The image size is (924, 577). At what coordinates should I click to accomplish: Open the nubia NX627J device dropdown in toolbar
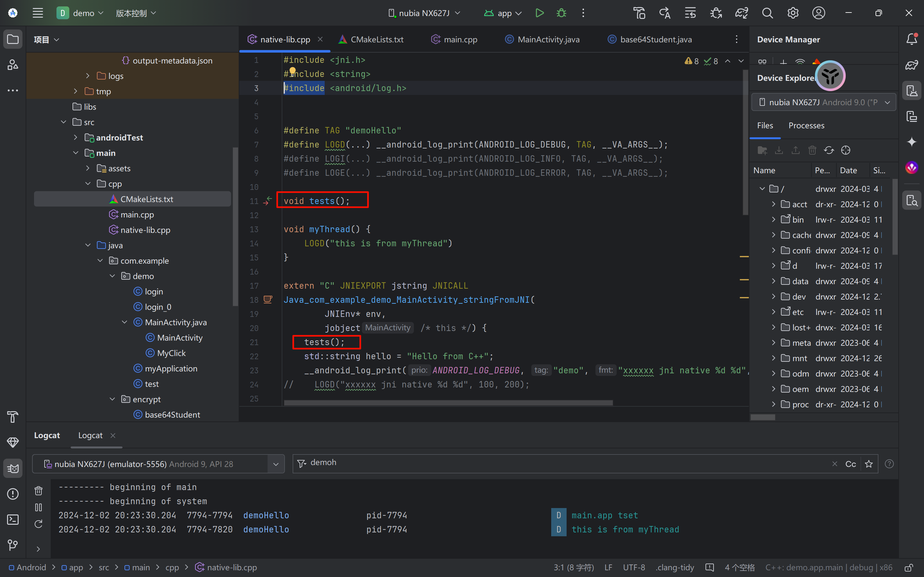tap(424, 13)
